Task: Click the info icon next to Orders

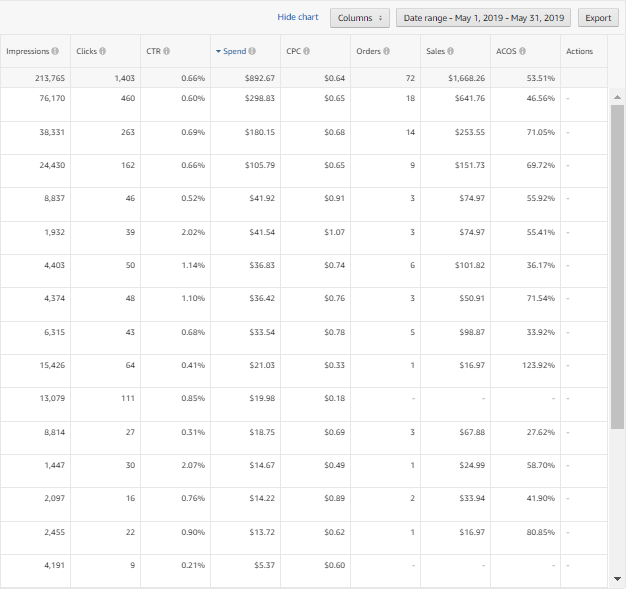Action: (386, 51)
